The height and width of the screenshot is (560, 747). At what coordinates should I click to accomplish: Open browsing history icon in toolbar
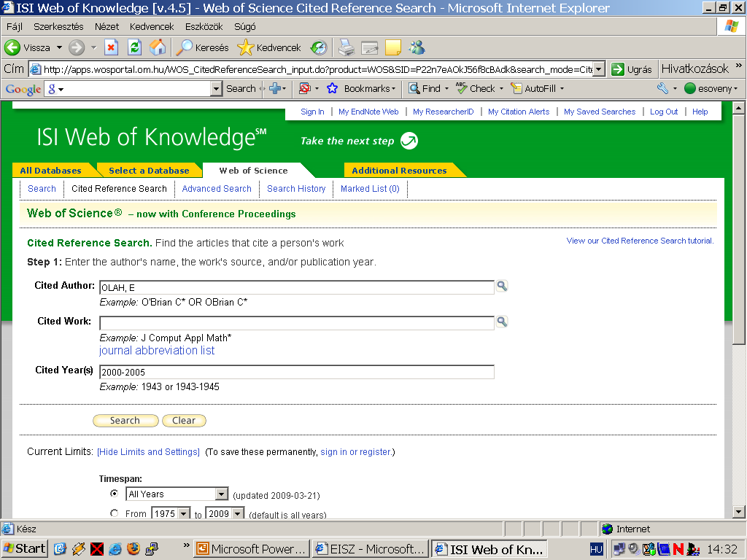pyautogui.click(x=319, y=47)
